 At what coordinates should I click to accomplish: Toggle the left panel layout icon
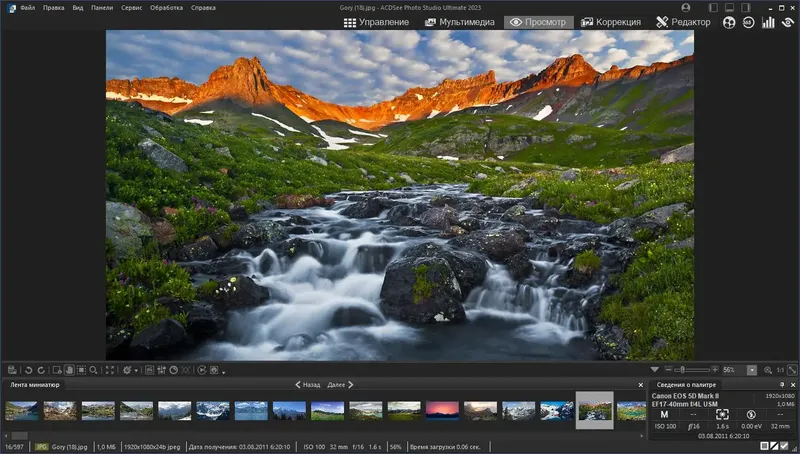(x=713, y=8)
